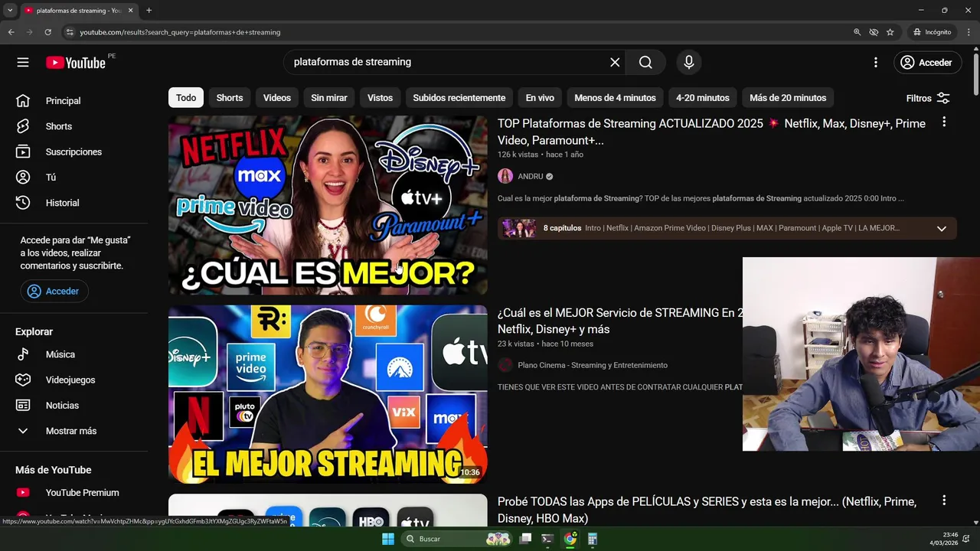980x551 pixels.
Task: Open YouTube settings three-dot menu
Action: coord(876,63)
